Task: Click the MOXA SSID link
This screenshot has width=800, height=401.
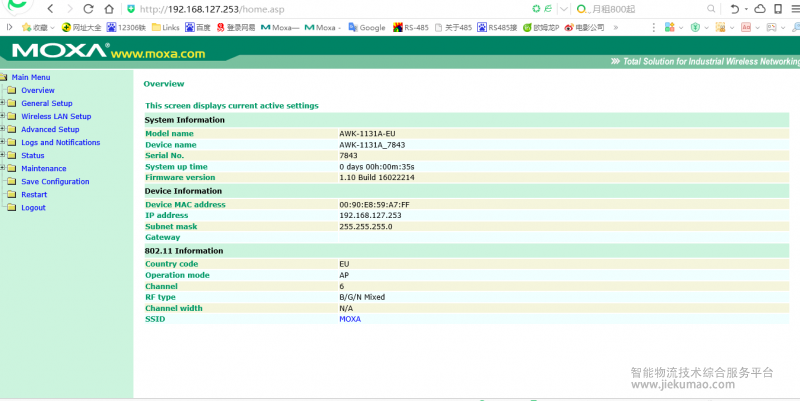Action: [350, 319]
